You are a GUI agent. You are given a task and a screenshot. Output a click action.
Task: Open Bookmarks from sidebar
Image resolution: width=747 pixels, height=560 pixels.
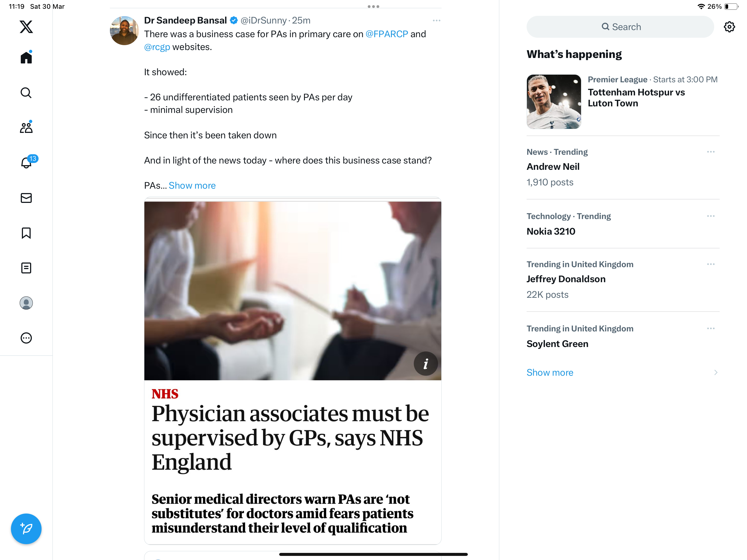[x=26, y=233]
